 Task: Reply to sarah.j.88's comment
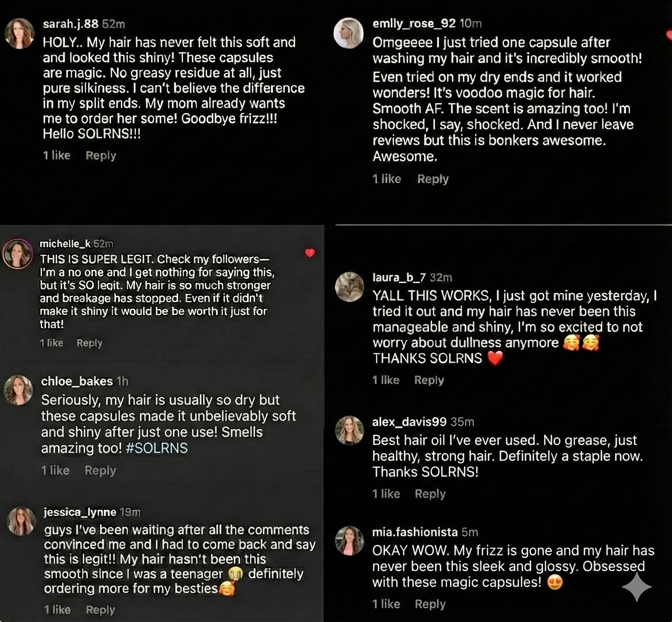coord(101,155)
